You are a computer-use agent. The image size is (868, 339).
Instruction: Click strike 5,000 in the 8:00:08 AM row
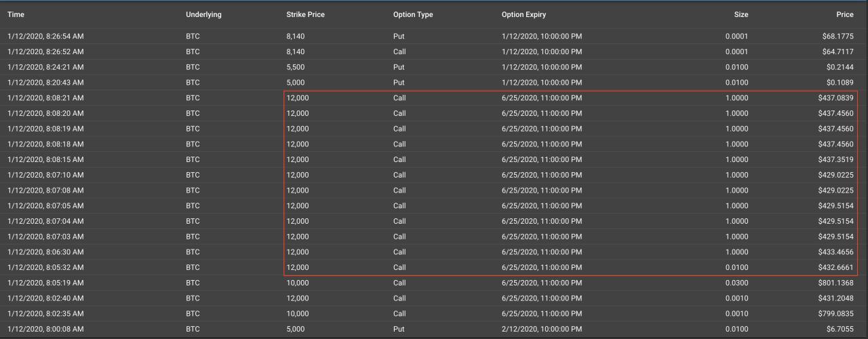[x=296, y=329]
